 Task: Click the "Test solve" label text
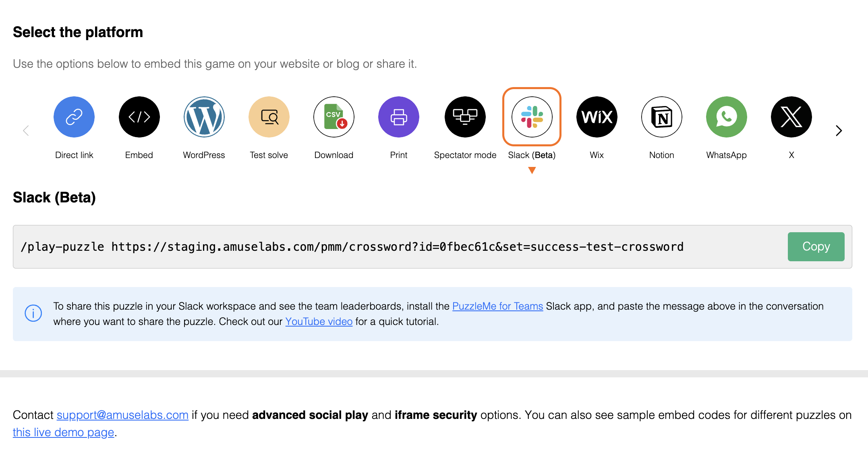click(x=269, y=155)
